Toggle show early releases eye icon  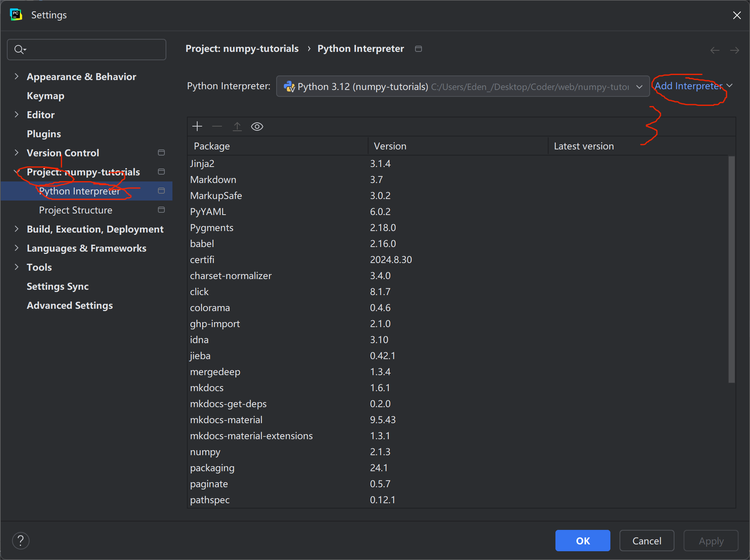[257, 126]
